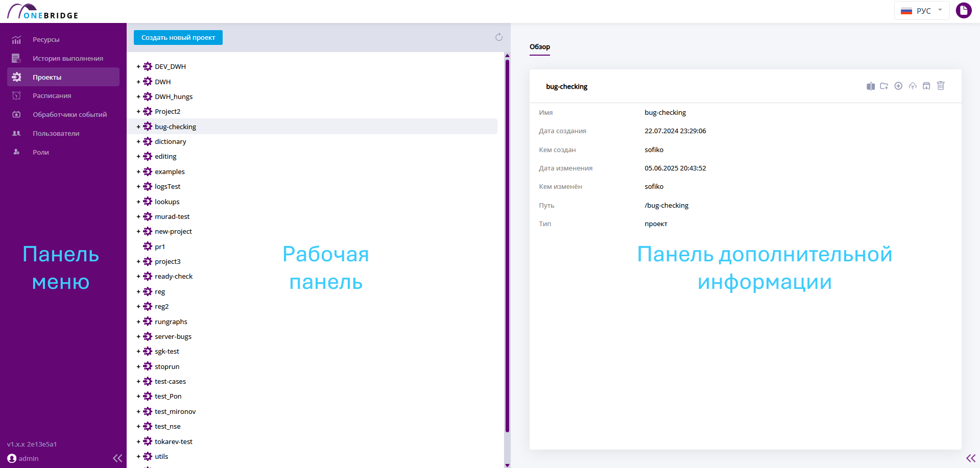Screen dimensions: 980x468
Task: Click the gear icon of DEV_DWH
Action: [x=148, y=66]
